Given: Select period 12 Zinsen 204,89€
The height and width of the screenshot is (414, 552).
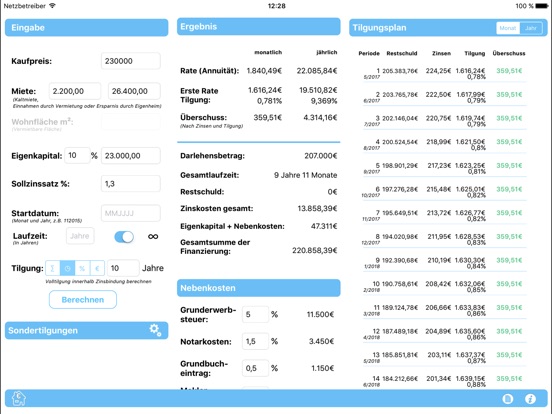Looking at the screenshot, I should click(x=438, y=331).
